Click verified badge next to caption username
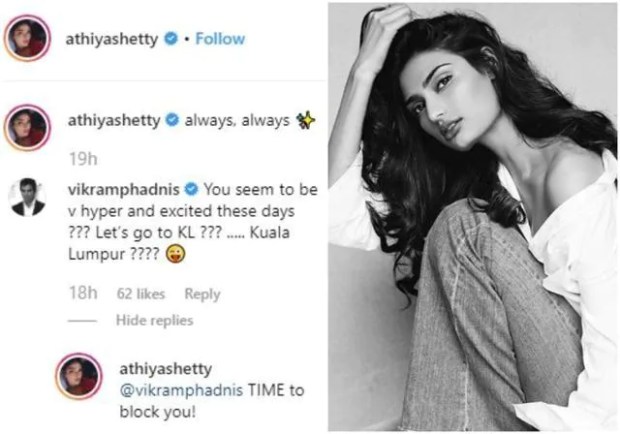The width and height of the screenshot is (620, 434). pos(172,120)
